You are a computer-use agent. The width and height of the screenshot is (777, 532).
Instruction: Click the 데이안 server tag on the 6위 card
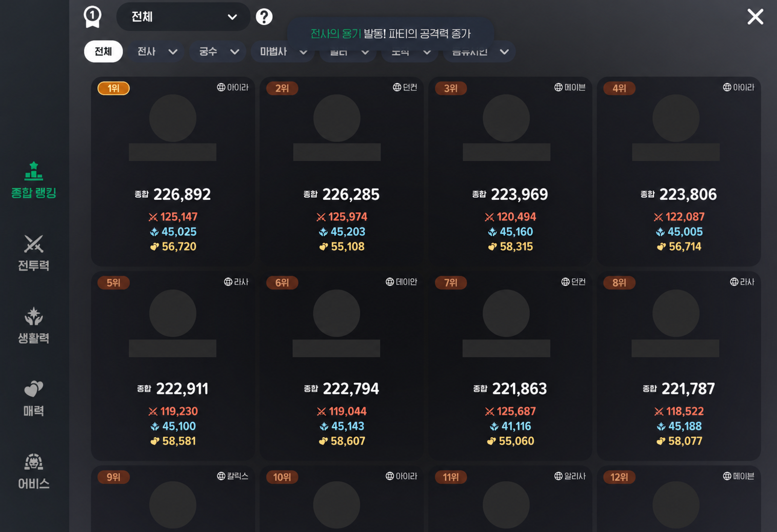point(402,281)
